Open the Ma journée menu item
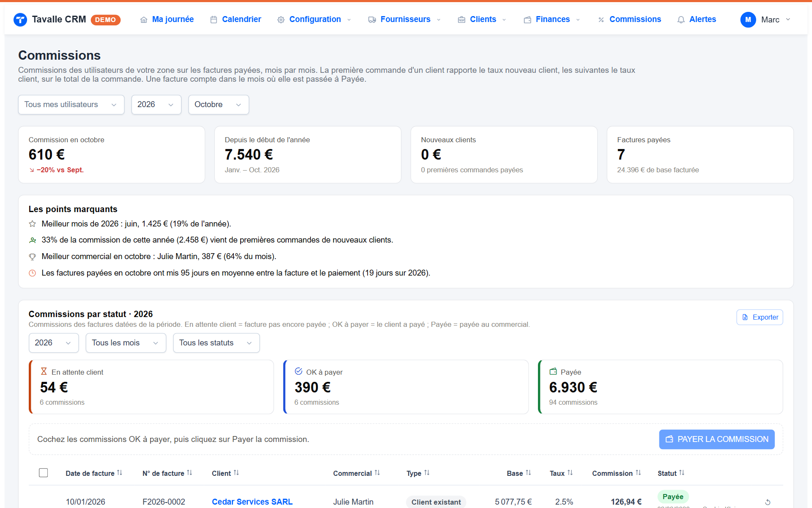 click(167, 19)
